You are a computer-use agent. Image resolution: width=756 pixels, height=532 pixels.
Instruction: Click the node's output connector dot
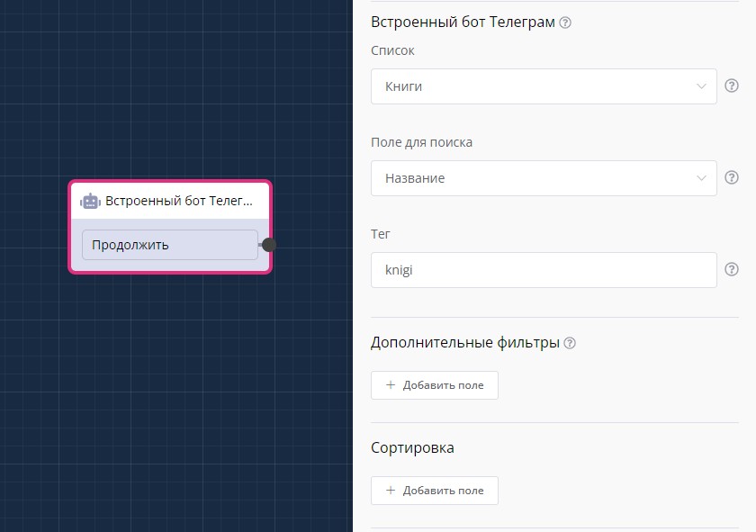(268, 245)
